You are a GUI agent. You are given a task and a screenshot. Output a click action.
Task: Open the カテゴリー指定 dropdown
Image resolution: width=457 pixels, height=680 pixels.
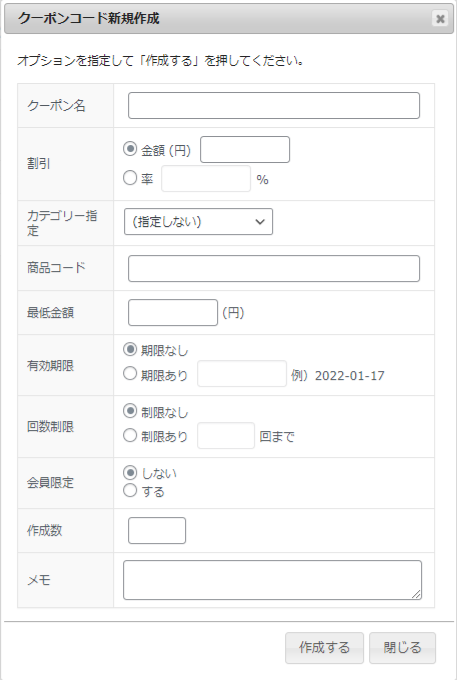point(199,222)
